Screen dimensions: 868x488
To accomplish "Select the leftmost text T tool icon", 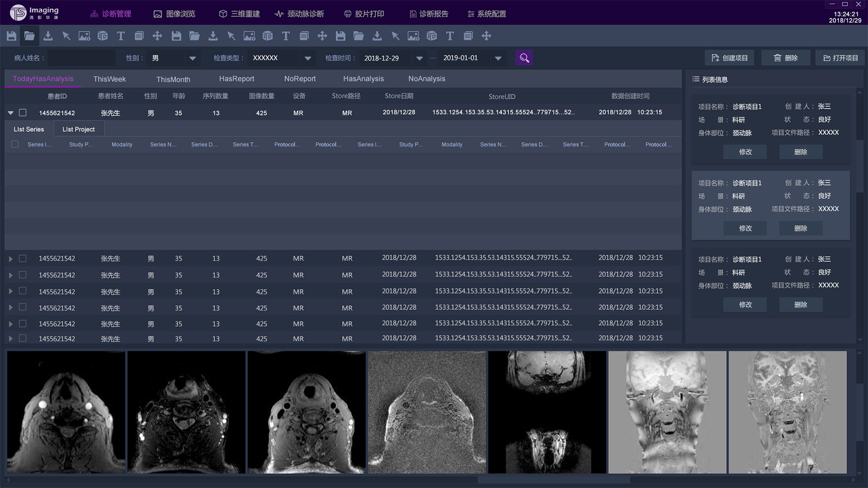I will pyautogui.click(x=121, y=36).
